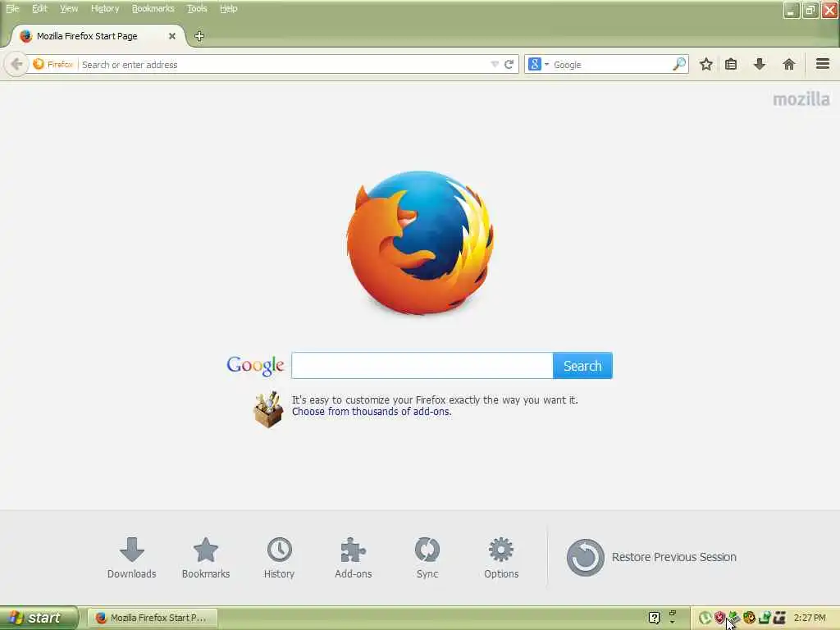
Task: Open History from the start page launcher
Action: [x=279, y=558]
